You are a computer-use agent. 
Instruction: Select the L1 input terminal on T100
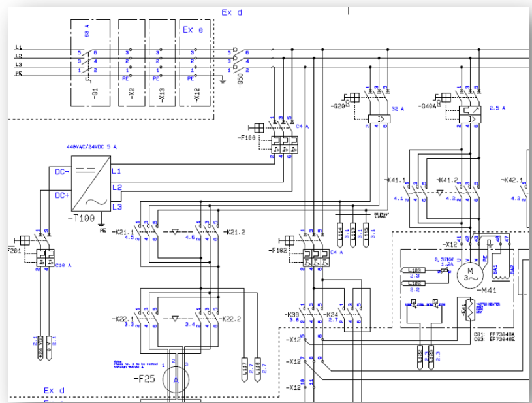(x=116, y=171)
